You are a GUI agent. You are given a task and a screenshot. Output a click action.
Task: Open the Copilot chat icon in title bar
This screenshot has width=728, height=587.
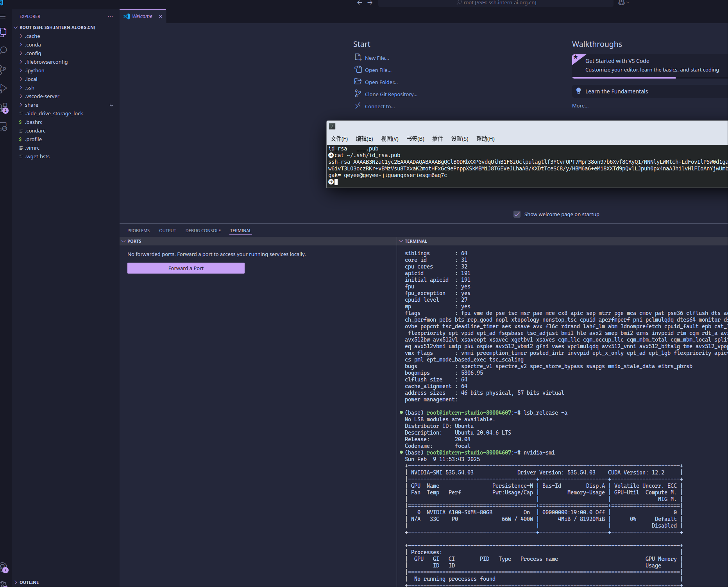tap(621, 3)
